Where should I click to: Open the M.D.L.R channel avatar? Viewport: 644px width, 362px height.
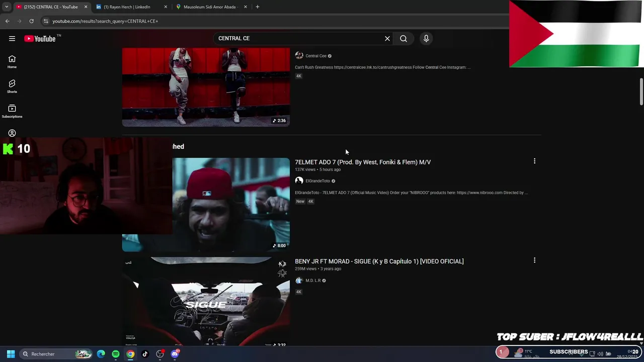click(299, 281)
